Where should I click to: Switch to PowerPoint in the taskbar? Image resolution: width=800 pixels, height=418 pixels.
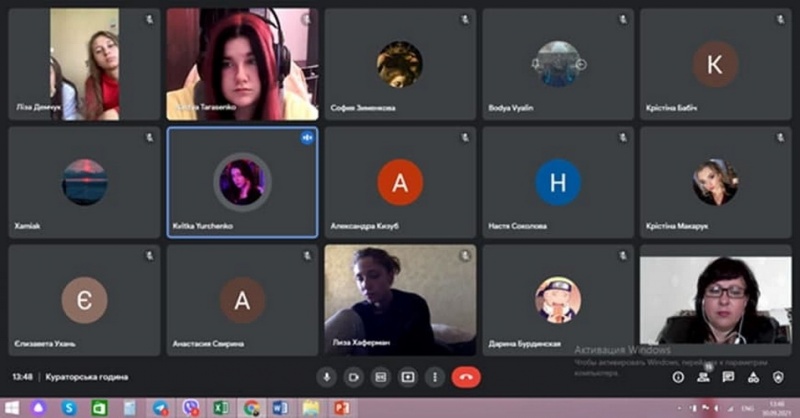click(341, 408)
